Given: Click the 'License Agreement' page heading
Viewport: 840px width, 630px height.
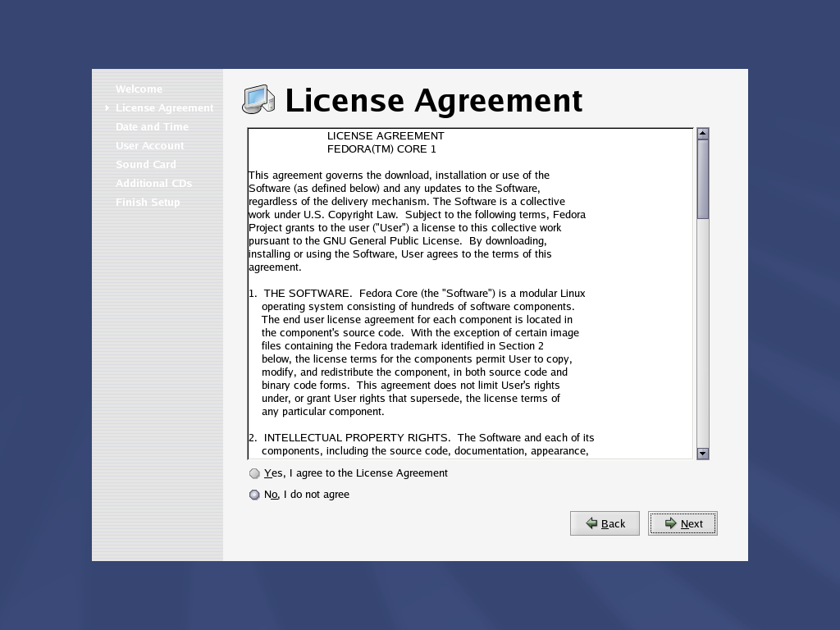Looking at the screenshot, I should [433, 100].
